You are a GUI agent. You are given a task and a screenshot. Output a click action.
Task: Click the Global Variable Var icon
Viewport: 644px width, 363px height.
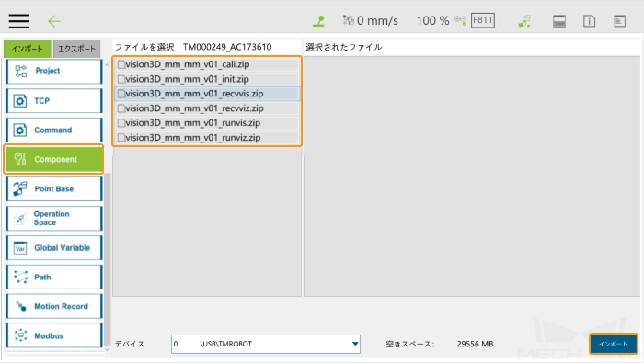point(20,248)
